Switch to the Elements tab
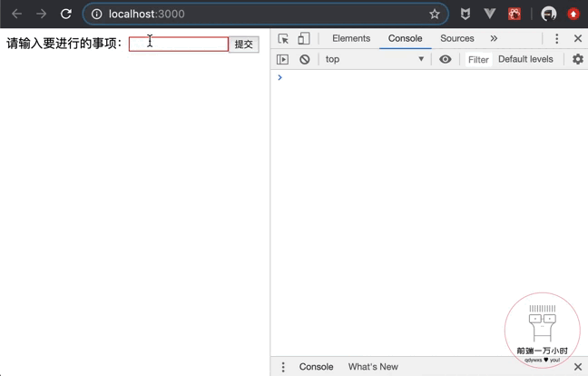Screen dimensions: 588x376 351,38
